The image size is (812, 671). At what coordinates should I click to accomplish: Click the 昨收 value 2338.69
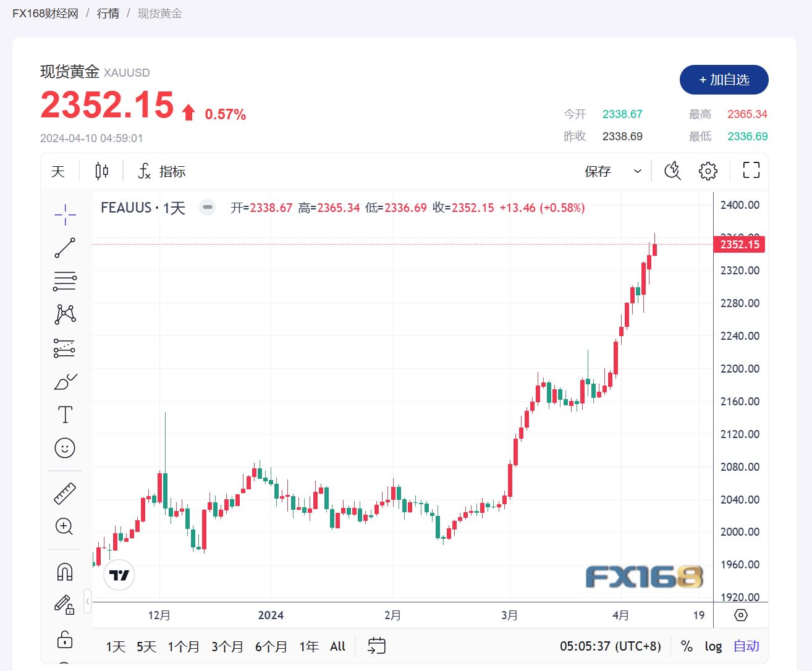coord(622,137)
